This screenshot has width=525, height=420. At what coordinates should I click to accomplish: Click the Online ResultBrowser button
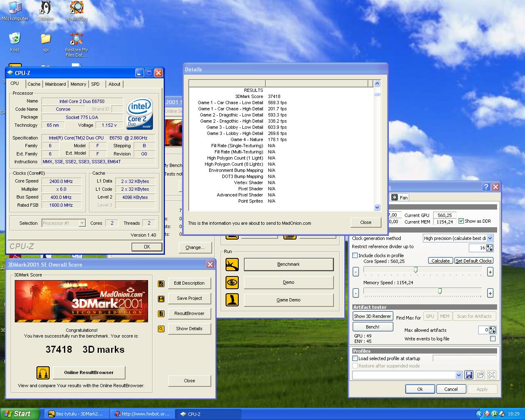point(89,373)
